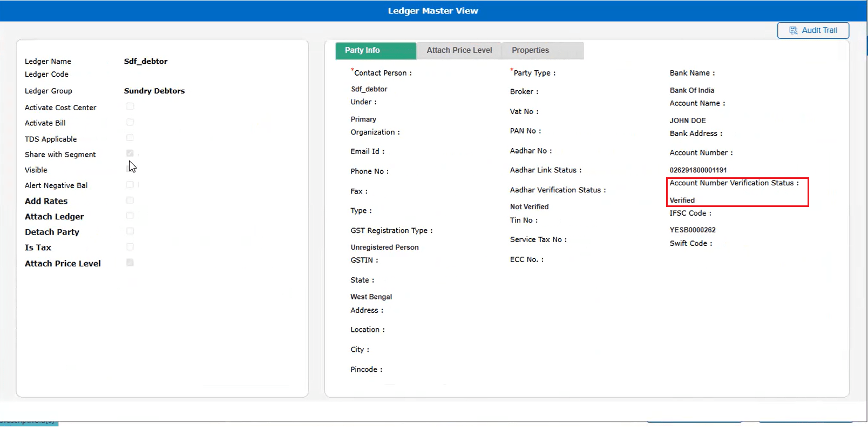This screenshot has width=868, height=428.
Task: Click the Ledger Master View title
Action: click(x=433, y=11)
